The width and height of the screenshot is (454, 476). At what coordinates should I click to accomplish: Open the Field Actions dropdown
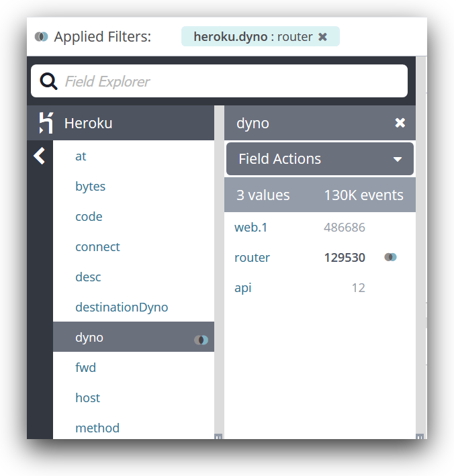click(320, 159)
